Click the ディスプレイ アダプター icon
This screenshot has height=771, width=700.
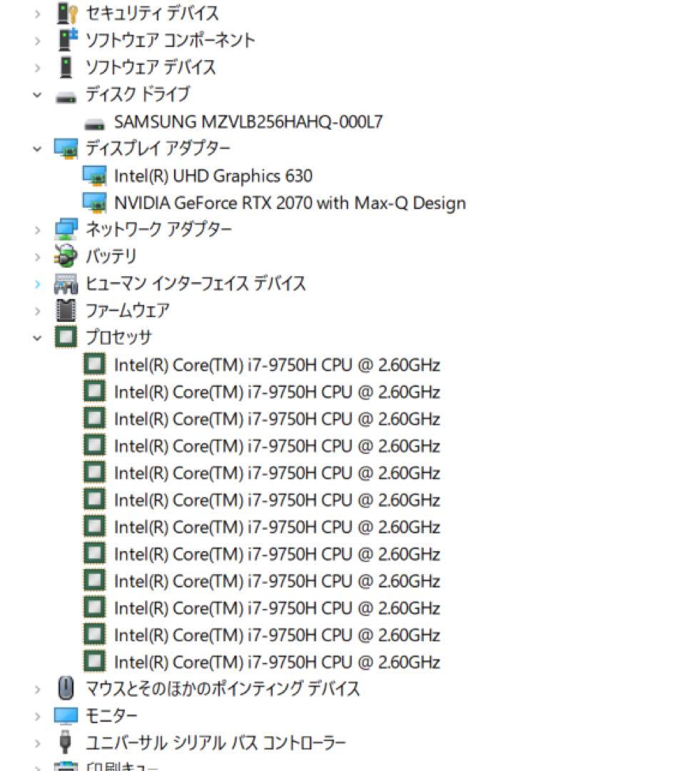pyautogui.click(x=64, y=148)
